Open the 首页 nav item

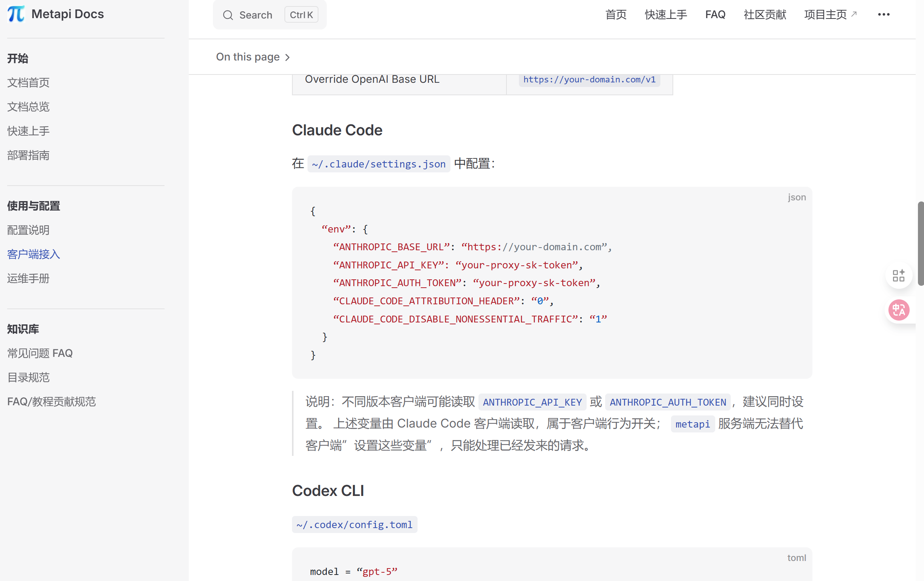(616, 15)
